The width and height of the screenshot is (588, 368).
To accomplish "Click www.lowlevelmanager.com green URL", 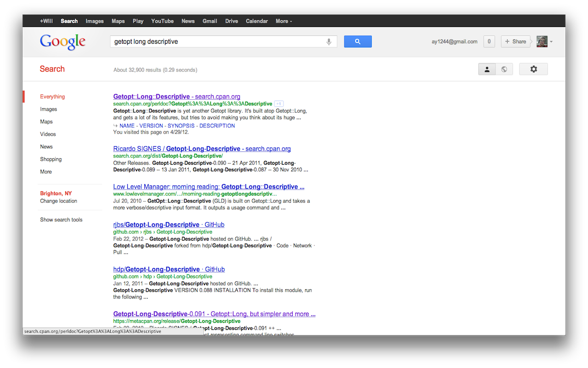I will tap(195, 194).
